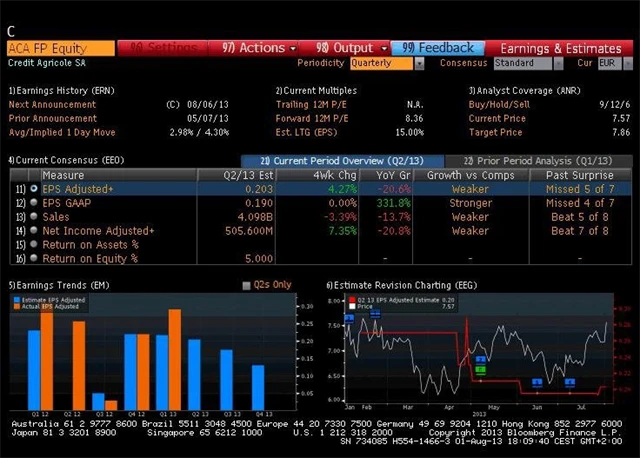This screenshot has width=640, height=458.
Task: Click the Buy/Hold/Sell value 9/12/6
Action: click(615, 104)
